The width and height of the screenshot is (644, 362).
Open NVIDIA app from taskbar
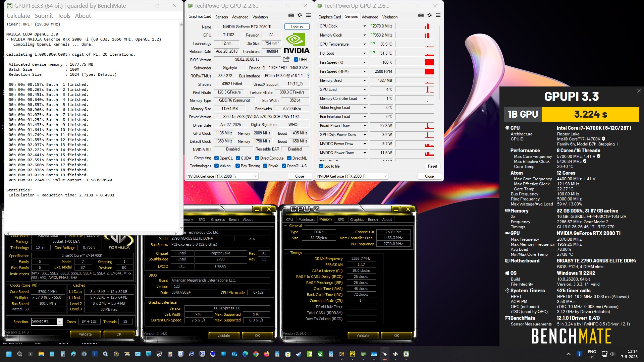pyautogui.click(x=310, y=354)
